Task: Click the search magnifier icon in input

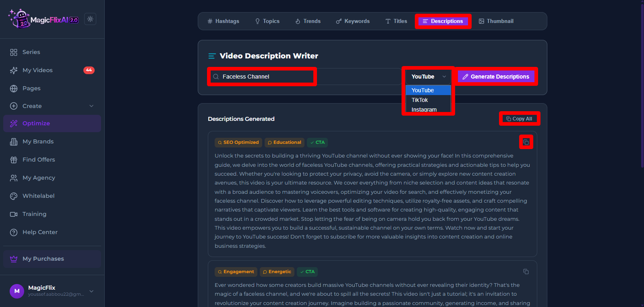Action: 216,77
